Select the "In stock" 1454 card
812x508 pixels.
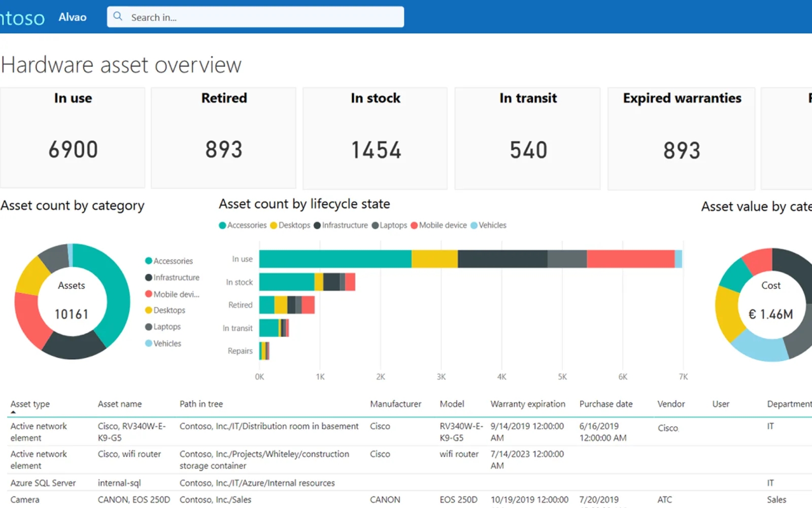tap(375, 138)
